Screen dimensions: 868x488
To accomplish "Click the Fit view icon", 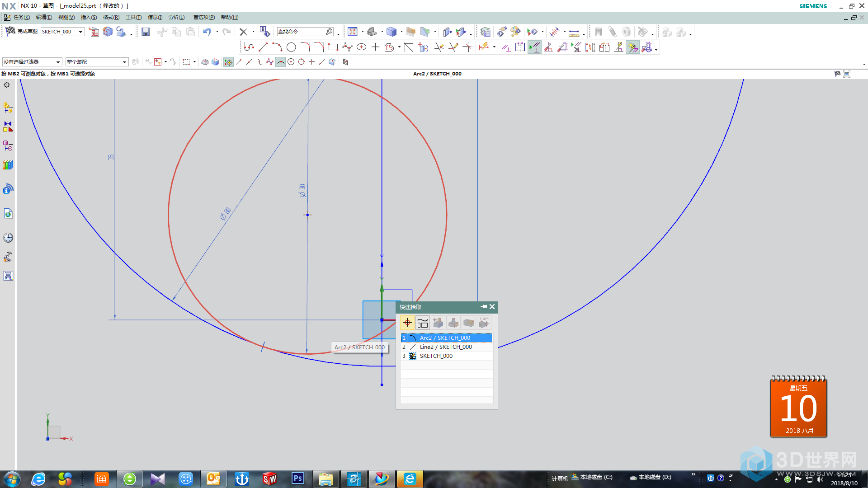I will pos(353,32).
